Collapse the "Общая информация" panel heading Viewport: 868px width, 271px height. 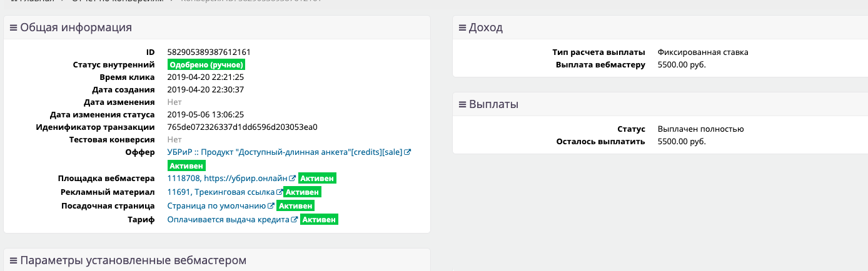pyautogui.click(x=76, y=27)
